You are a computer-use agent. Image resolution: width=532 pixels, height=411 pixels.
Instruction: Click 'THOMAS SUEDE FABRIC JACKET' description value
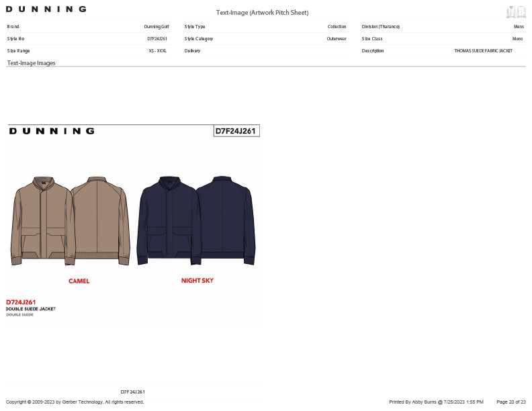coord(483,51)
